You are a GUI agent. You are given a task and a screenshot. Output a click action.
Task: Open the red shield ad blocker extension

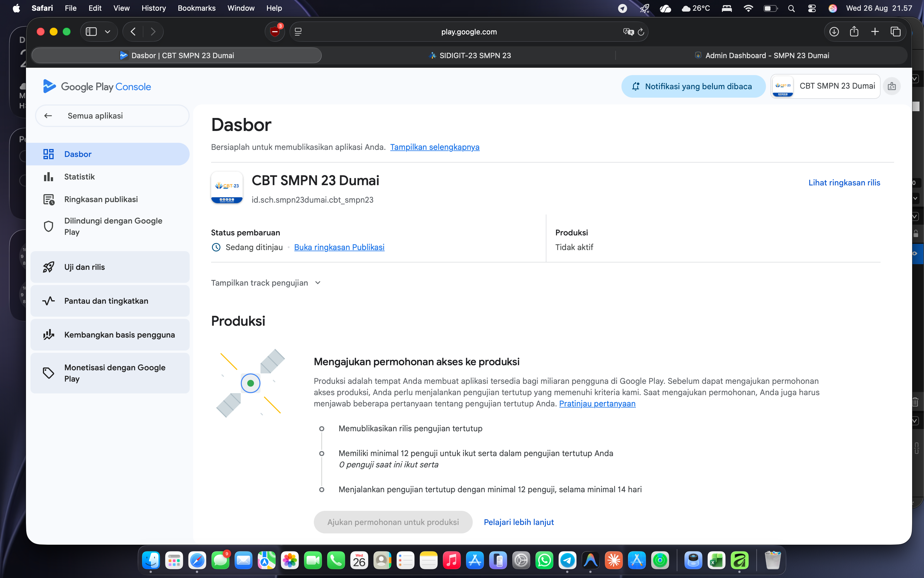275,32
